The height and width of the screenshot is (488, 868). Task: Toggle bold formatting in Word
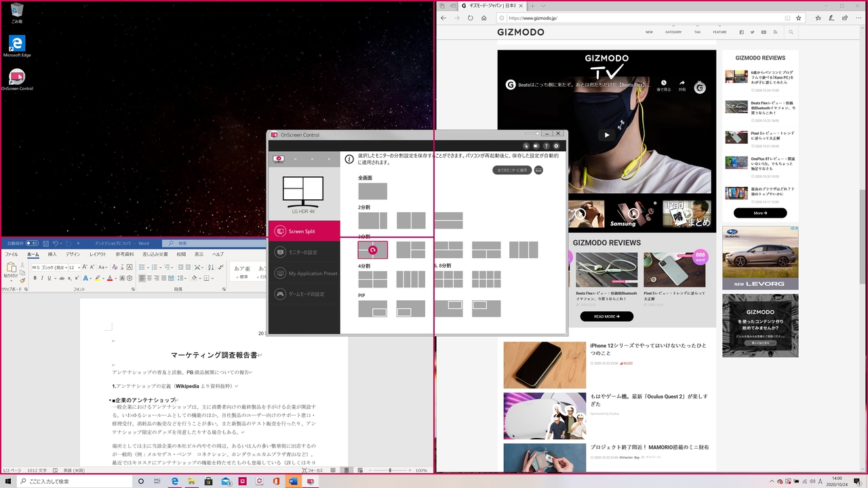coord(34,278)
